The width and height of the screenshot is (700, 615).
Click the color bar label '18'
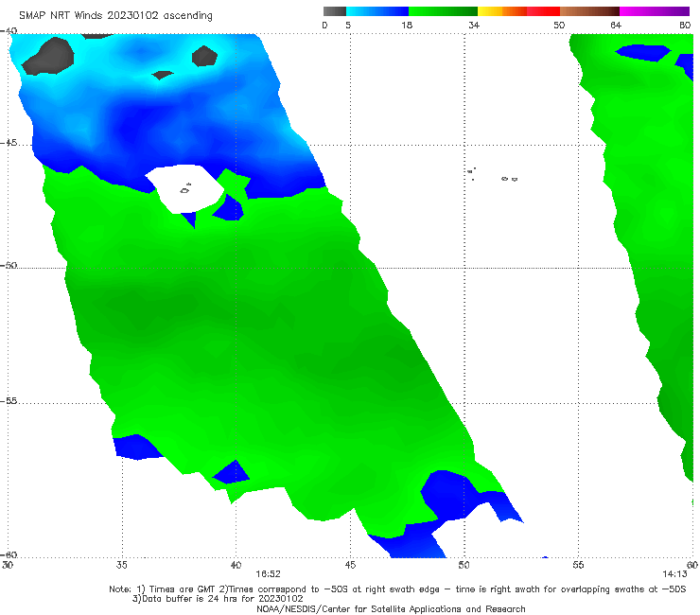pyautogui.click(x=407, y=25)
